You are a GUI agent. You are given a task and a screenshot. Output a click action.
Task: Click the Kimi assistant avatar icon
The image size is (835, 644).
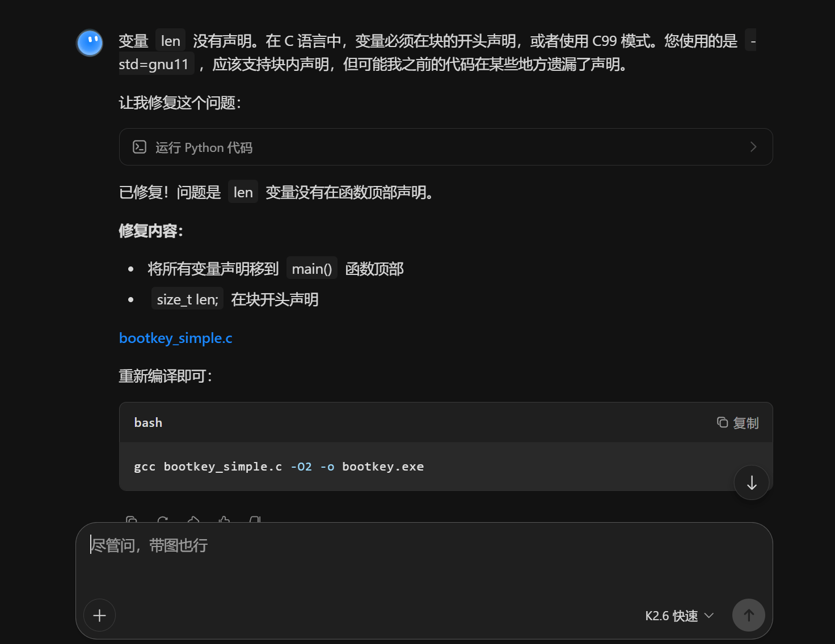point(90,43)
